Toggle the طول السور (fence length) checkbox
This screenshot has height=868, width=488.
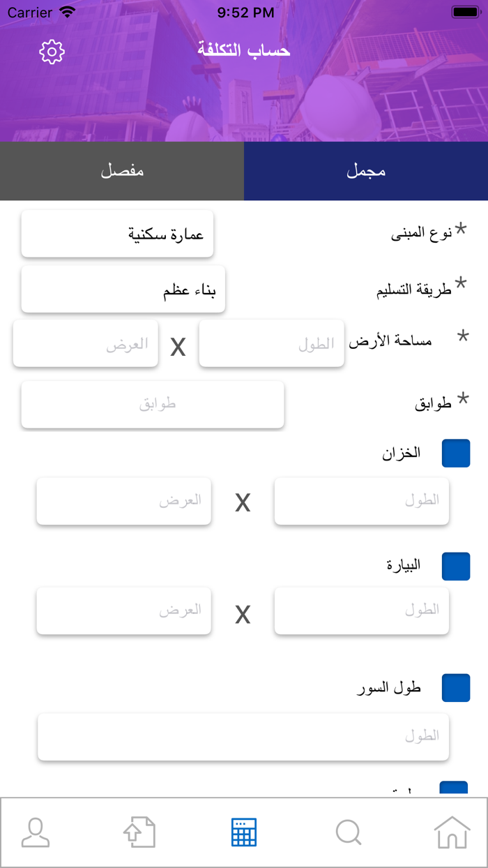(x=456, y=688)
